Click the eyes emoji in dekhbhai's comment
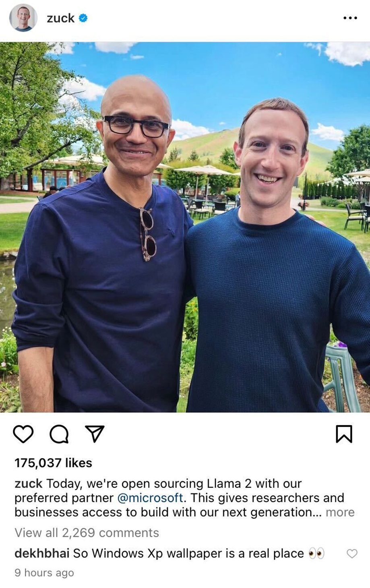This screenshot has height=588, width=370. tap(316, 553)
